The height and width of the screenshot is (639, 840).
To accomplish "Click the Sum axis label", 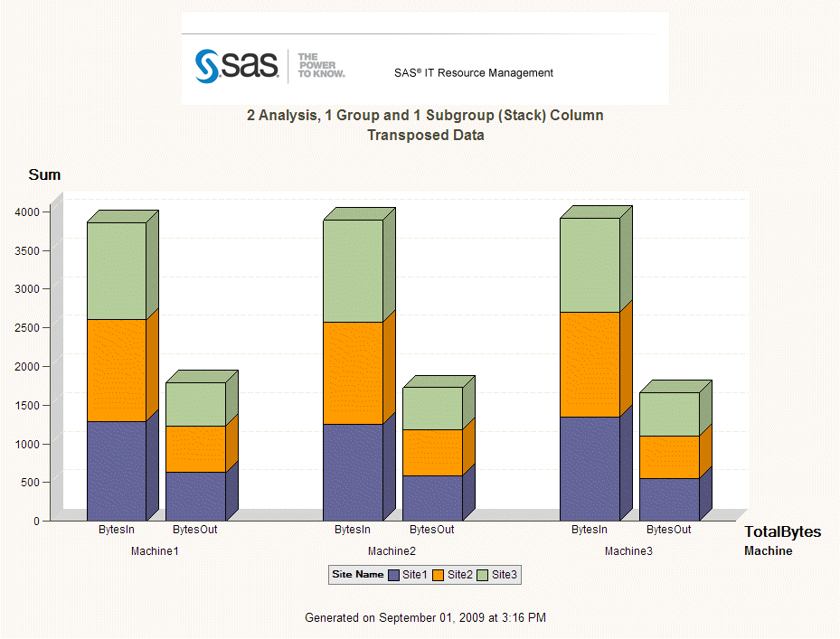I will coord(44,174).
